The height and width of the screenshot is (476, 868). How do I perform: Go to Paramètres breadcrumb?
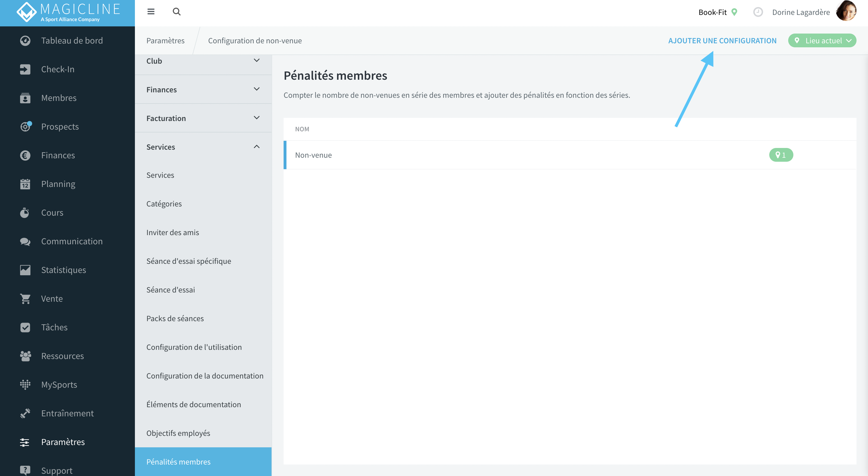pos(165,40)
